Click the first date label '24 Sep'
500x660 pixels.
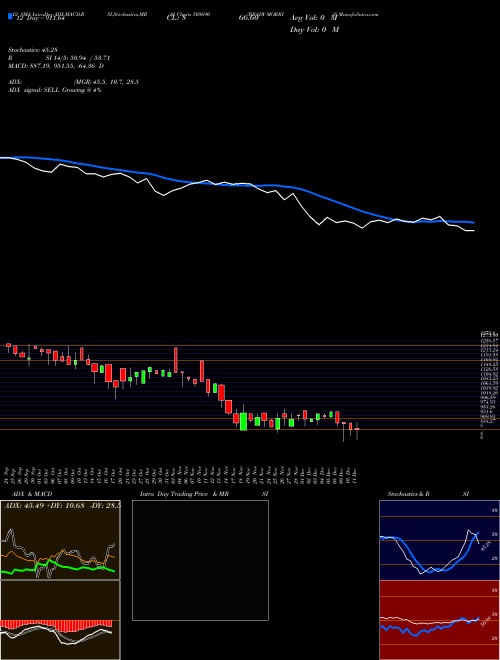pos(8,475)
